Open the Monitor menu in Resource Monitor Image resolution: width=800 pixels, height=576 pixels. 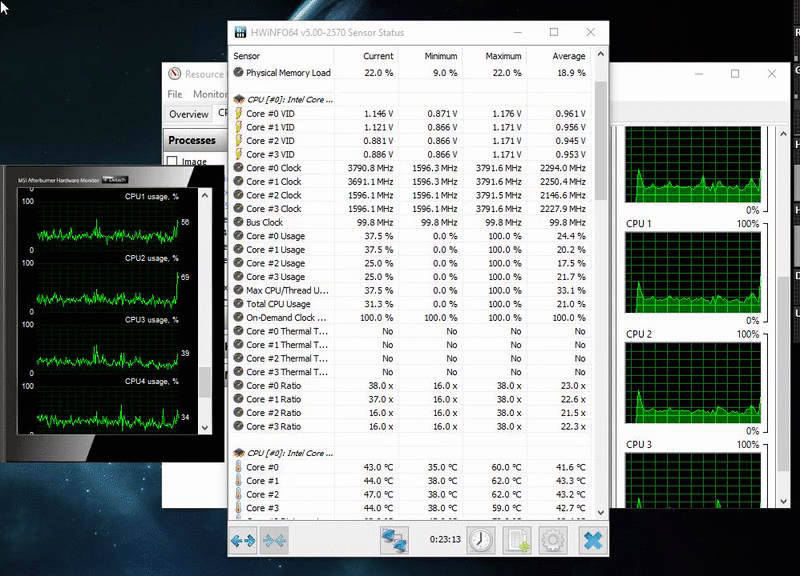point(209,94)
